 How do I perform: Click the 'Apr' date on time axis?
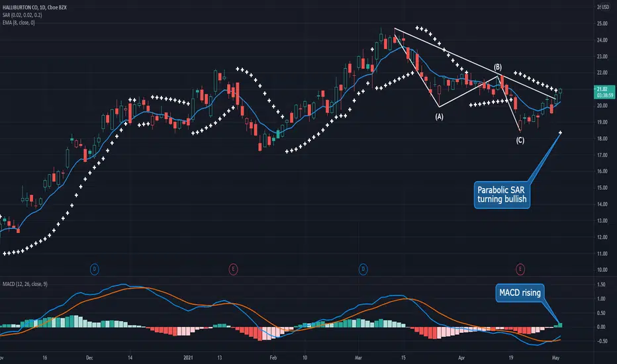tap(461, 357)
